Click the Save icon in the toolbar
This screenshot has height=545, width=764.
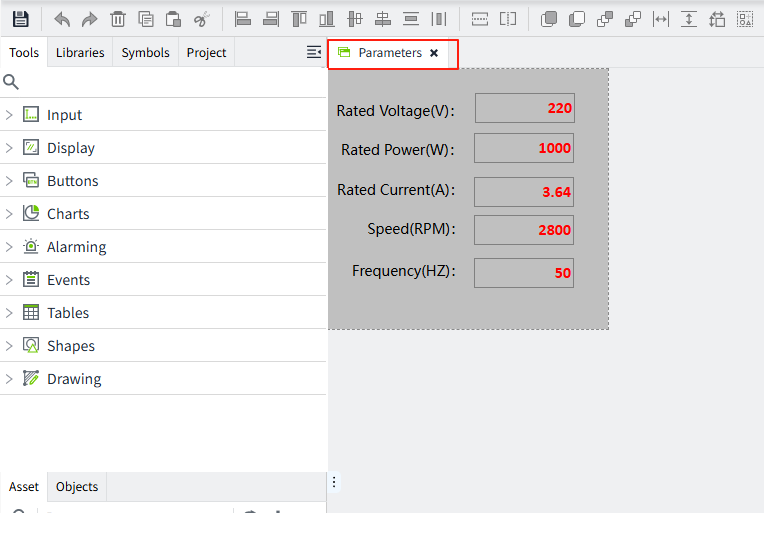20,19
